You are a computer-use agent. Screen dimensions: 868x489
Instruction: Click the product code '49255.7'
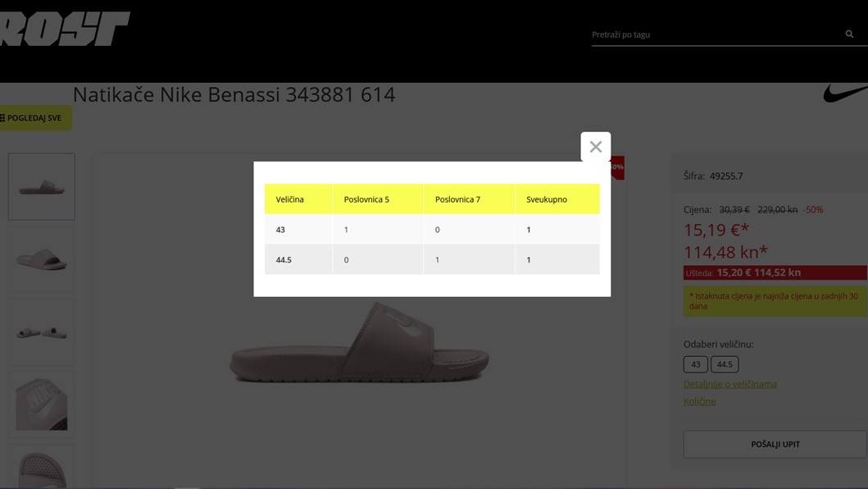(726, 176)
